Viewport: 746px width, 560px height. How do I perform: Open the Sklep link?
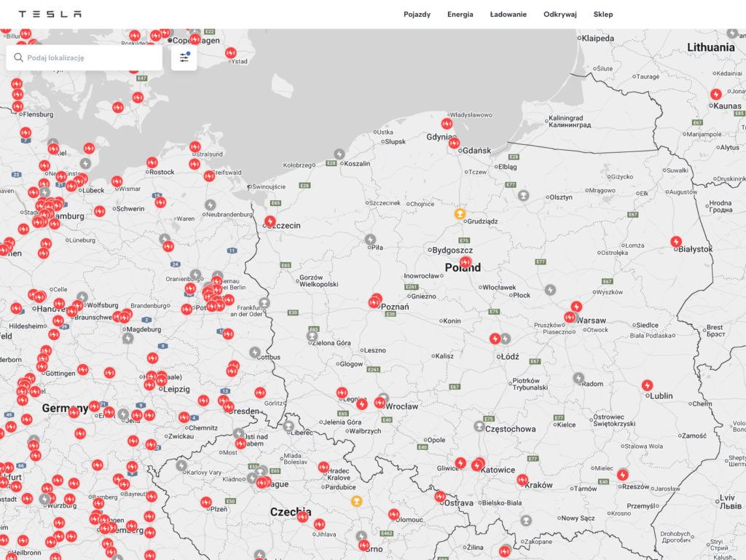tap(603, 14)
